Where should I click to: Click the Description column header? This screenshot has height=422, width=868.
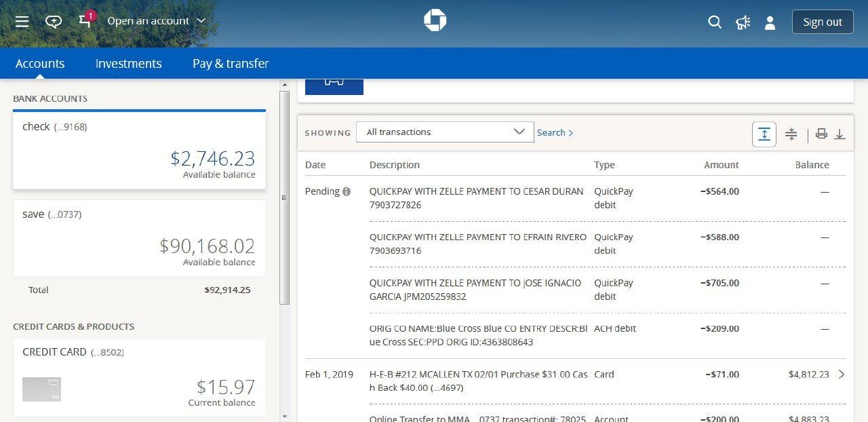(x=395, y=165)
